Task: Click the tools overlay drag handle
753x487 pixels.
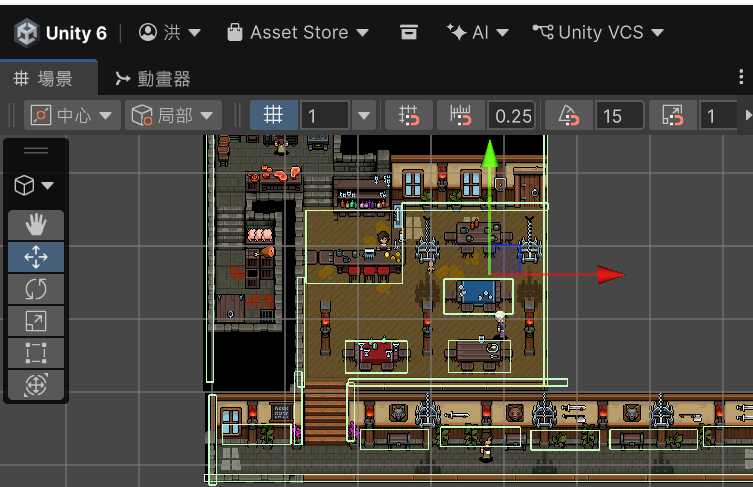Action: click(x=36, y=151)
